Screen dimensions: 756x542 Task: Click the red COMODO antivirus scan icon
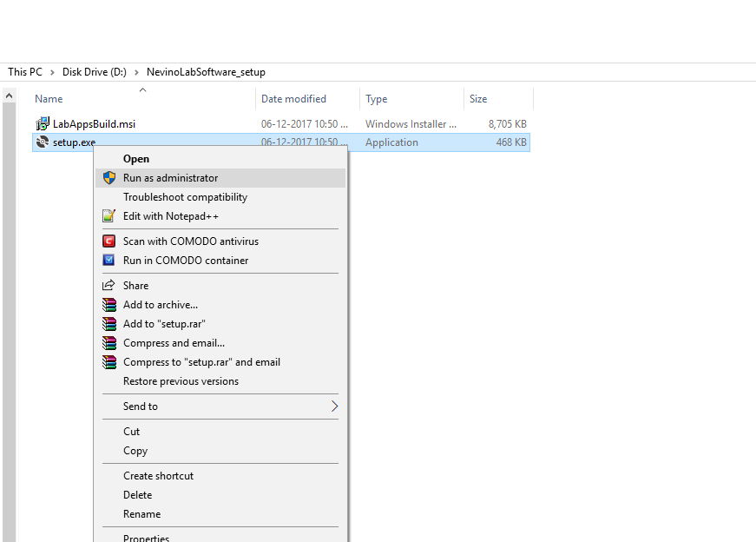coord(108,241)
